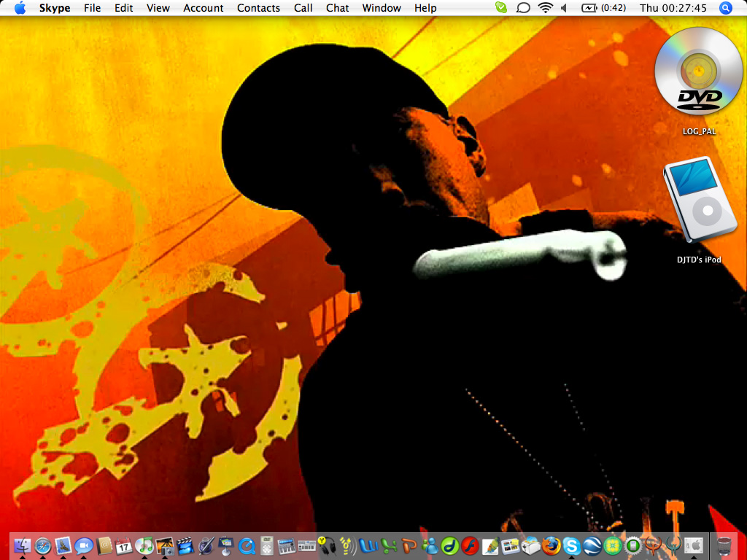Open Microsoft PowerPoint from the Dock
747x560 pixels.
point(409,545)
